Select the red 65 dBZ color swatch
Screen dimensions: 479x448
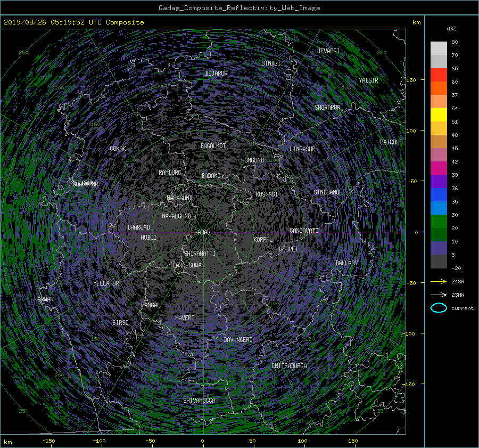[x=439, y=75]
